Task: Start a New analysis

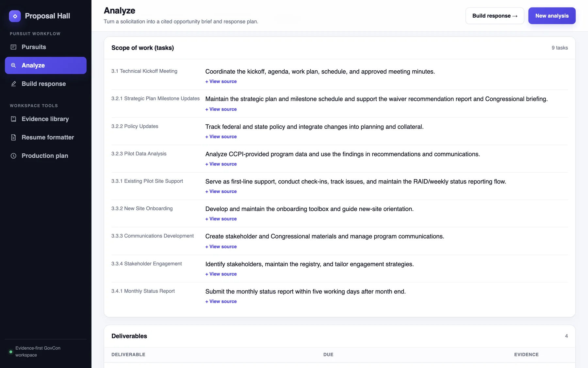Action: coord(552,16)
